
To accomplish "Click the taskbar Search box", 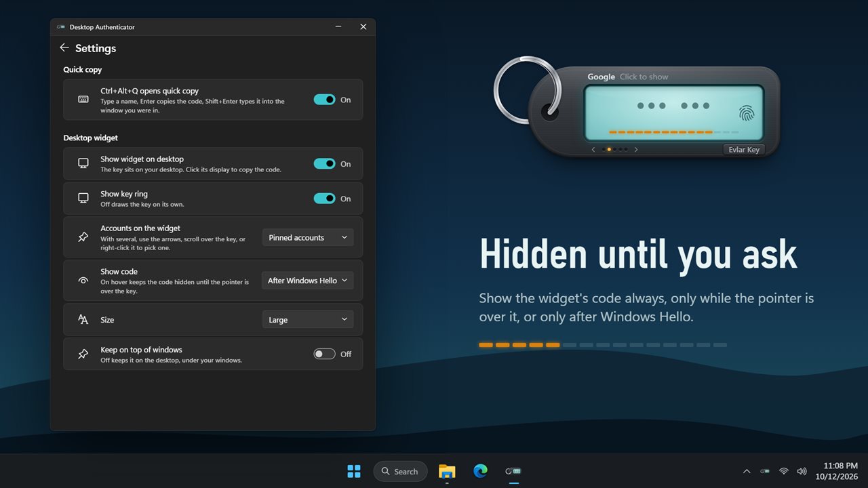I will pos(400,471).
